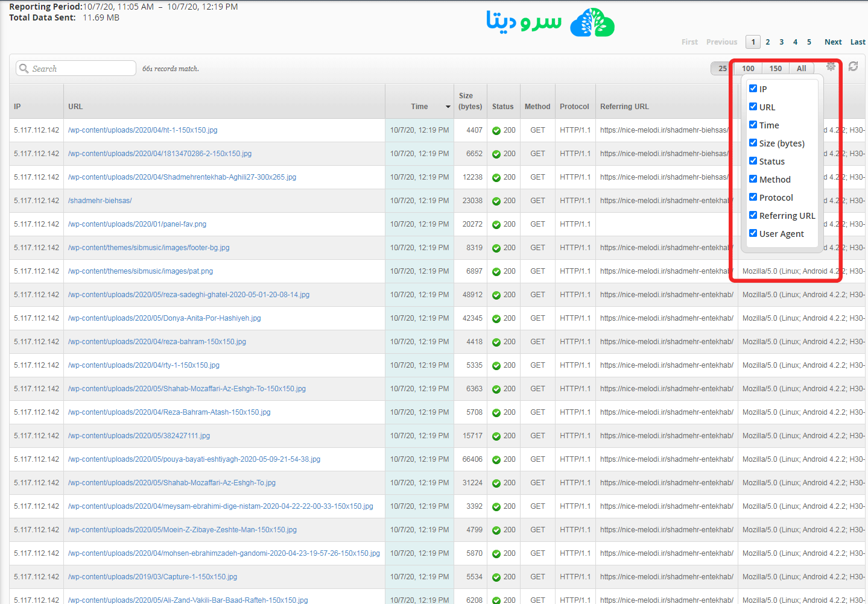Image resolution: width=868 pixels, height=604 pixels.
Task: Sort by the Size (bytes) column header
Action: [470, 101]
